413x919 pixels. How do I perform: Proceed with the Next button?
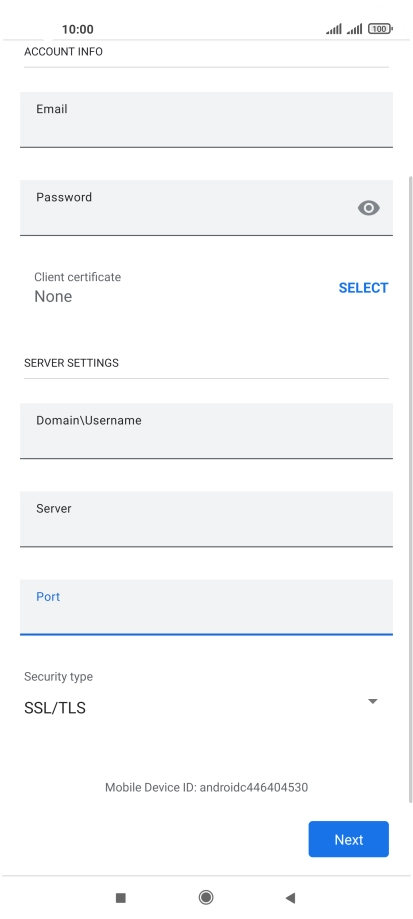coord(349,839)
